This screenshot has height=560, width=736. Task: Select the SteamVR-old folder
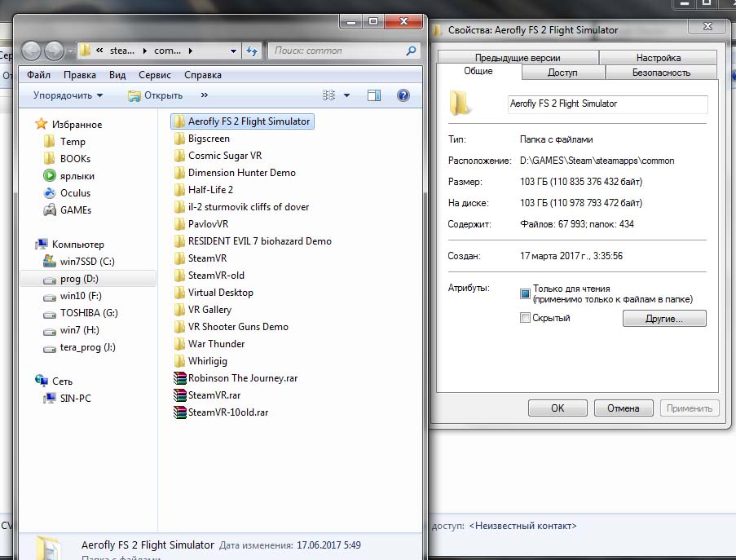click(209, 275)
